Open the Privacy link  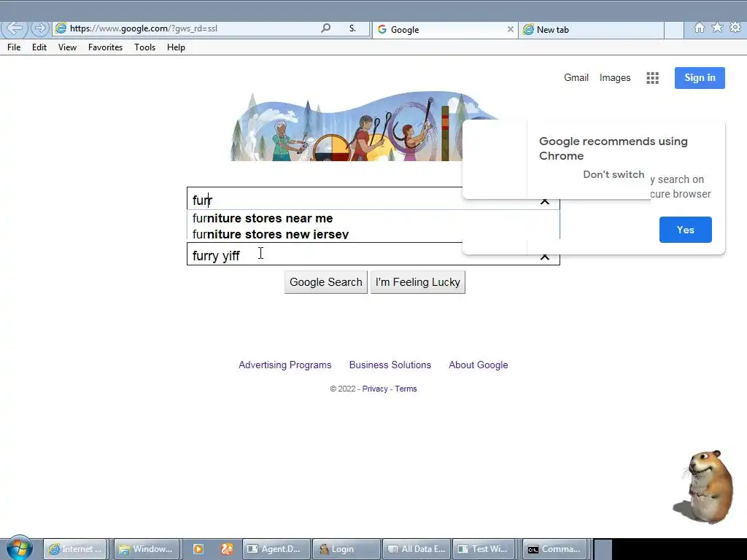375,389
